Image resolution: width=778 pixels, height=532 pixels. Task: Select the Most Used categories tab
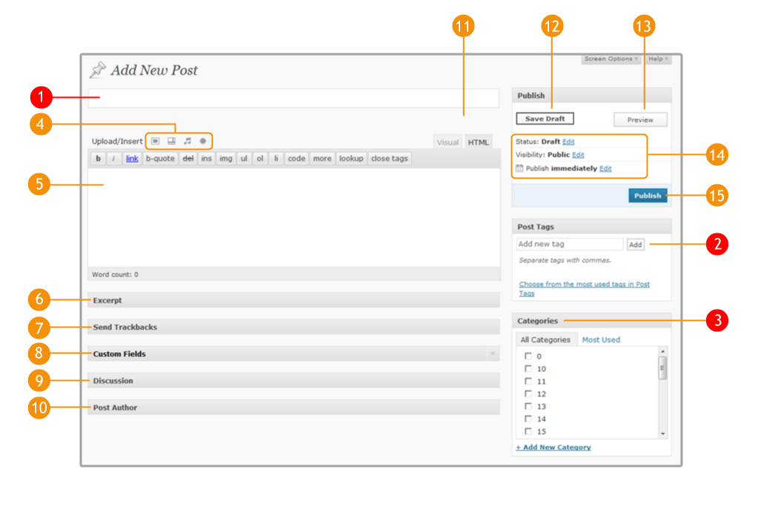601,339
